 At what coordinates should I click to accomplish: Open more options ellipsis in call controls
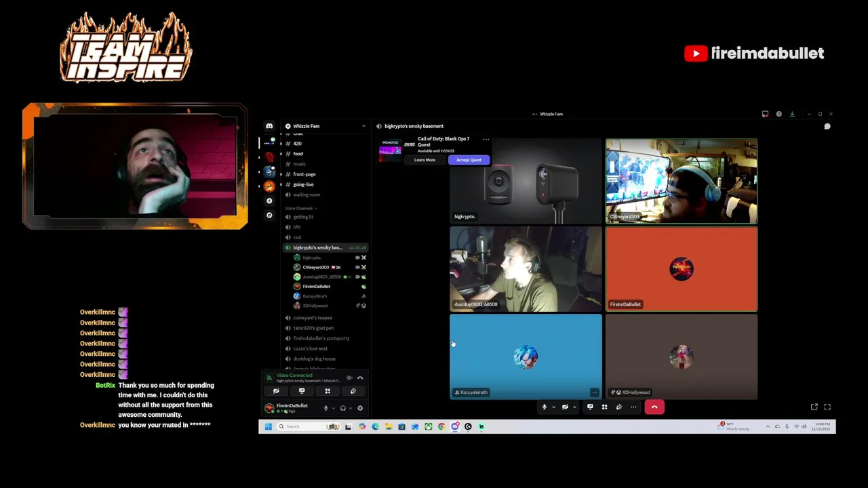[633, 407]
